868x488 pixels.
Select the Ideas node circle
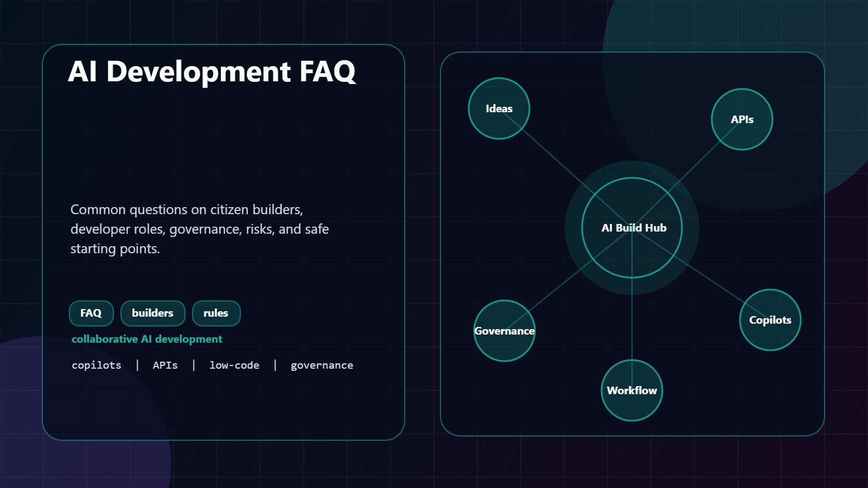tap(499, 108)
